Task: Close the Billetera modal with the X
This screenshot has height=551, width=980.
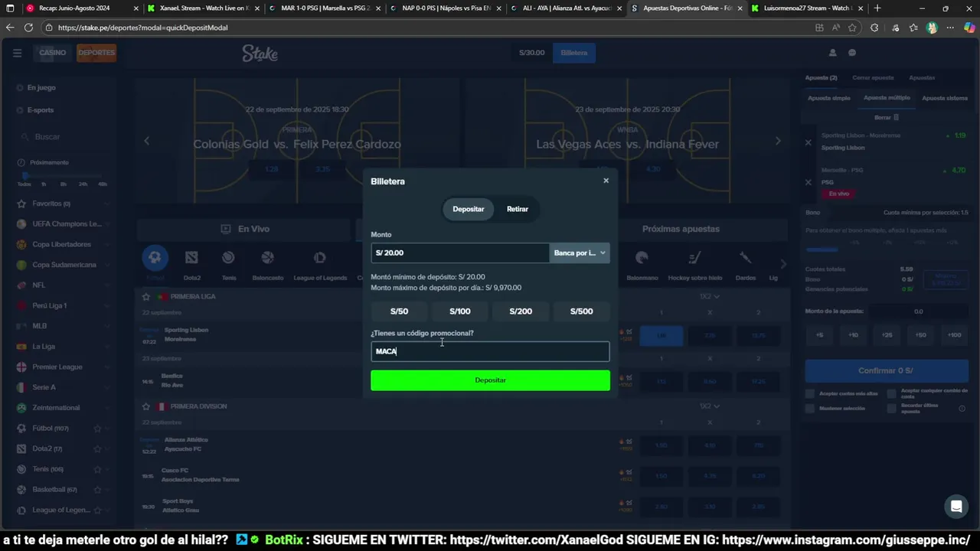Action: pos(606,181)
